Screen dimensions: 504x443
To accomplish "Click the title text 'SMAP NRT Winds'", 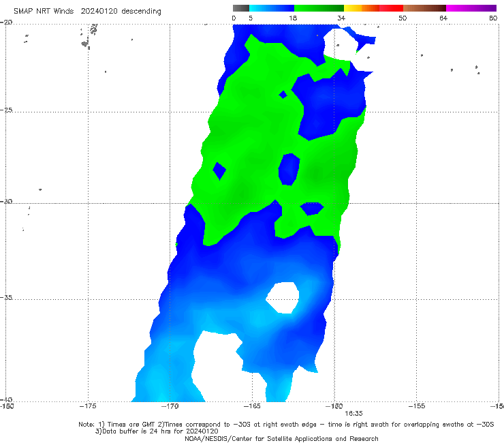I will [x=44, y=11].
